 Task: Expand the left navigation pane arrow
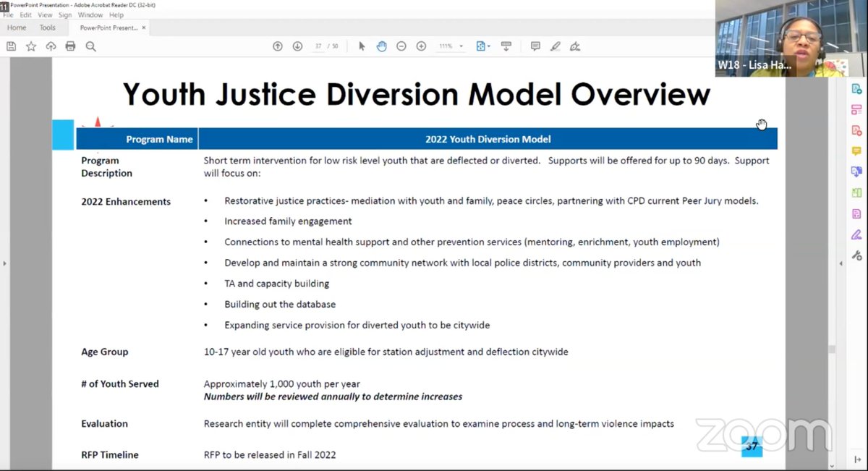(4, 263)
